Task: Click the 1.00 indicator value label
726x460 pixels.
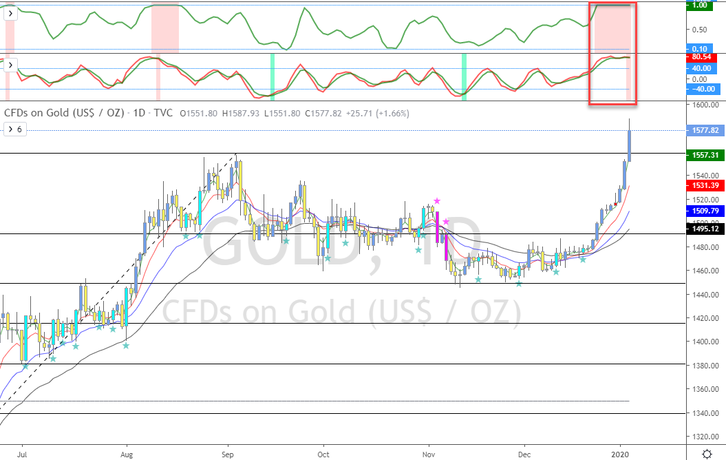Action: click(700, 6)
